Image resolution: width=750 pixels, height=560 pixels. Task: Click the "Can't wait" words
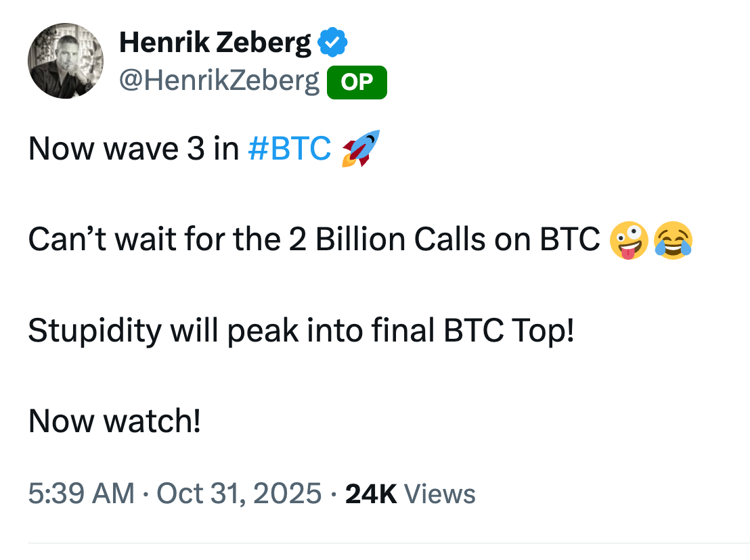95,240
